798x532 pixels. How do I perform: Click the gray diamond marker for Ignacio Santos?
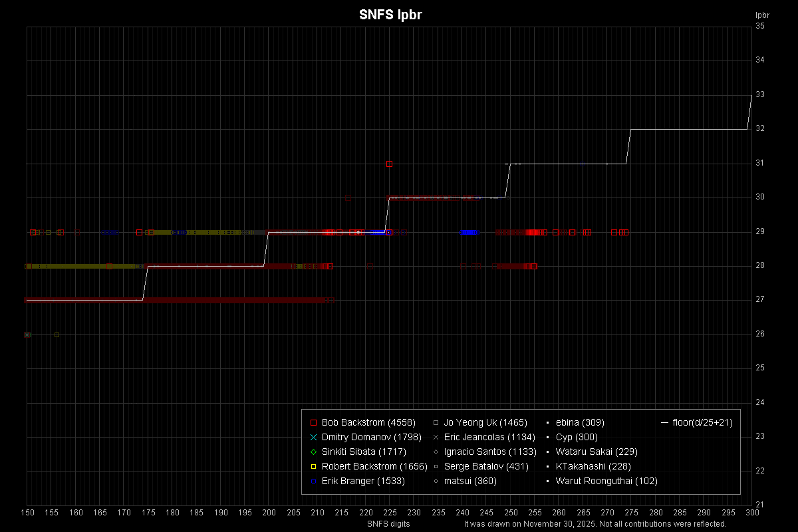click(x=436, y=452)
